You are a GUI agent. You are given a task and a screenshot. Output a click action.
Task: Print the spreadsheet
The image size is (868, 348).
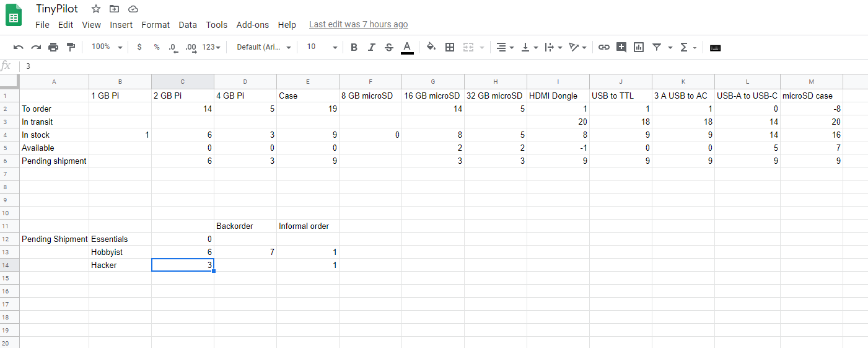[x=53, y=47]
